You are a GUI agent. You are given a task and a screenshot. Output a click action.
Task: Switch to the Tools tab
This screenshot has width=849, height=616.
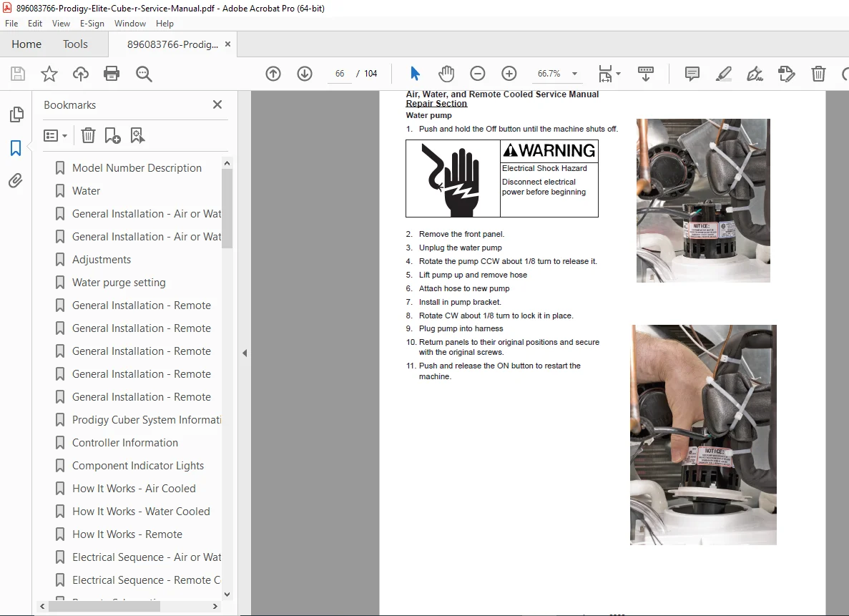coord(75,44)
